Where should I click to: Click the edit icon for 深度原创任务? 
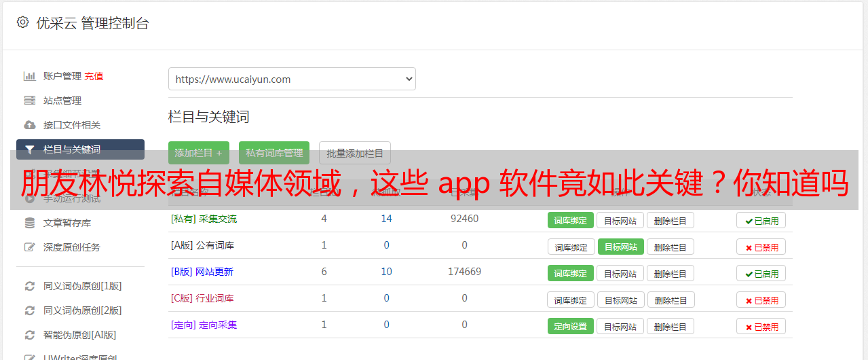[29, 247]
